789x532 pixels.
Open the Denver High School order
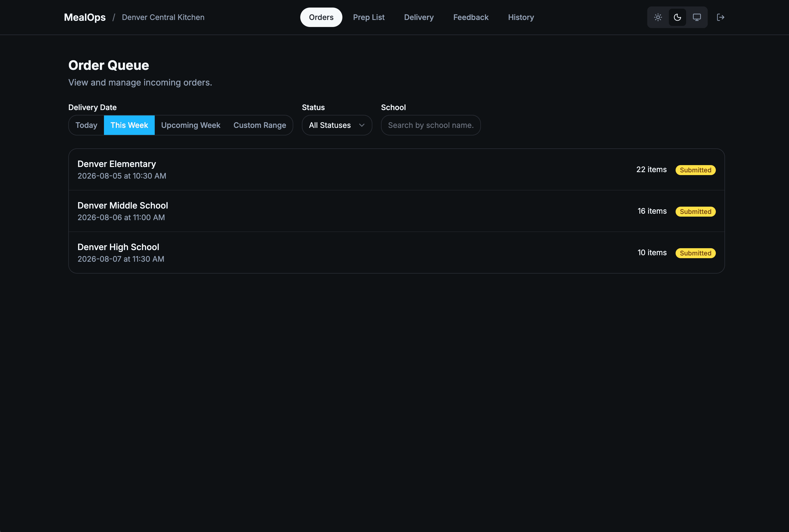pyautogui.click(x=397, y=253)
